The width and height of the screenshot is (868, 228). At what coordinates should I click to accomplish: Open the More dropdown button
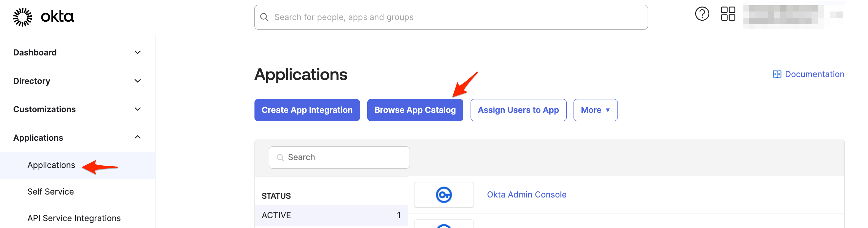pos(595,110)
